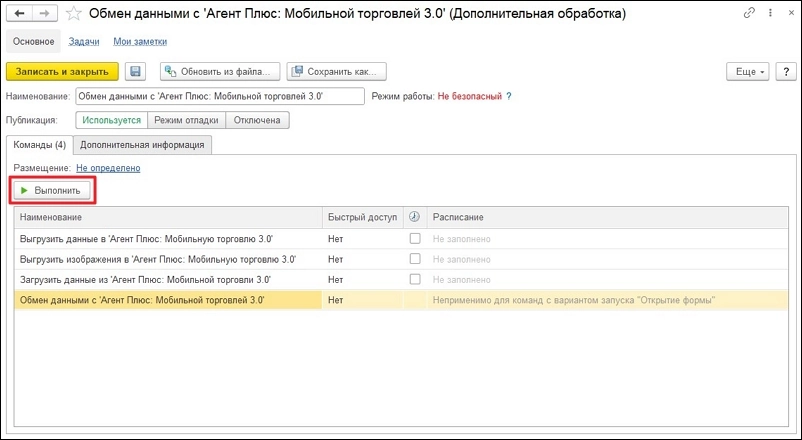Select the highlighted Обмен данными table row
The image size is (802, 440).
(x=401, y=300)
